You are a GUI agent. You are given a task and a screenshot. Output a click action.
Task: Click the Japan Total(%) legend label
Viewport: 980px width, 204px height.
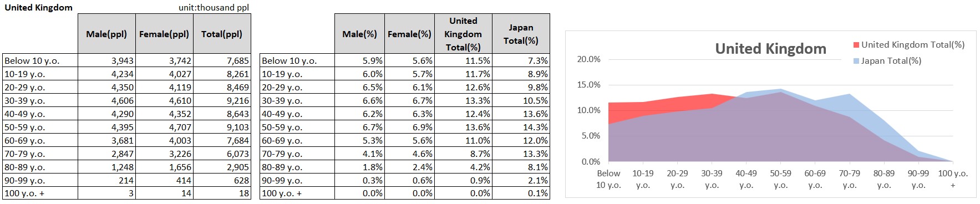pyautogui.click(x=891, y=61)
